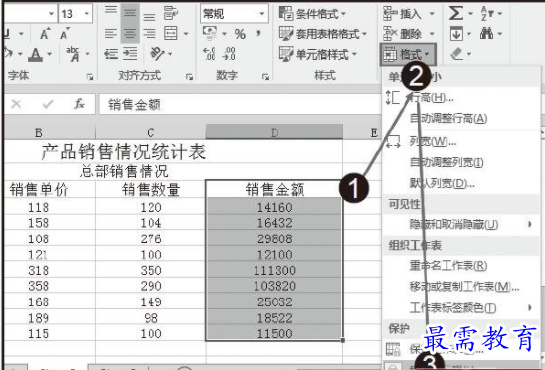545x370 pixels.
Task: Select the title 产品销售情况统计表
Action: pyautogui.click(x=123, y=152)
